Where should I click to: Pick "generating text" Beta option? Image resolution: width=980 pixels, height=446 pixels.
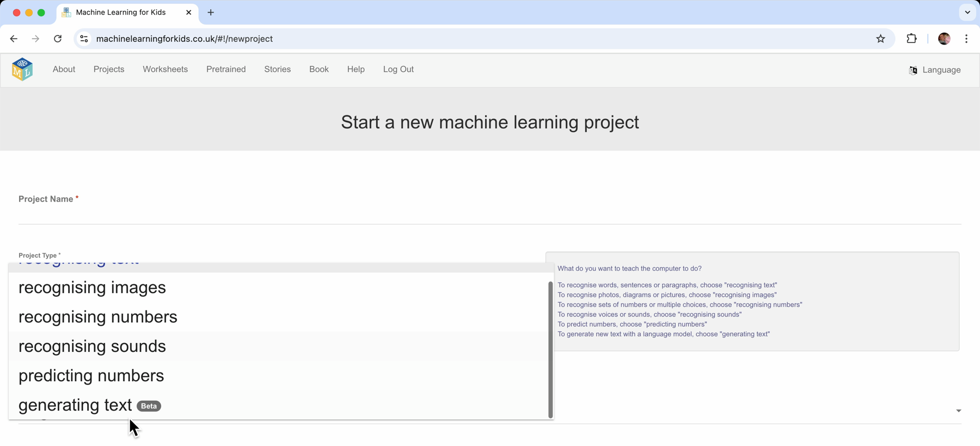point(75,405)
